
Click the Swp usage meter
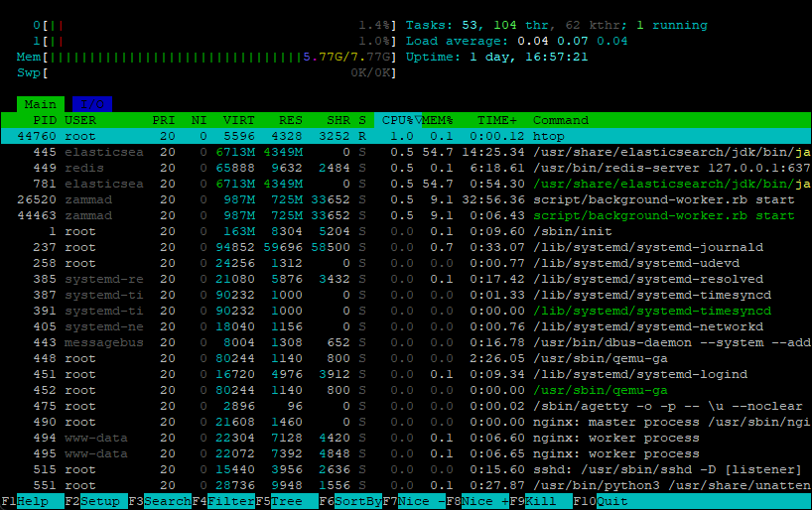pos(206,73)
